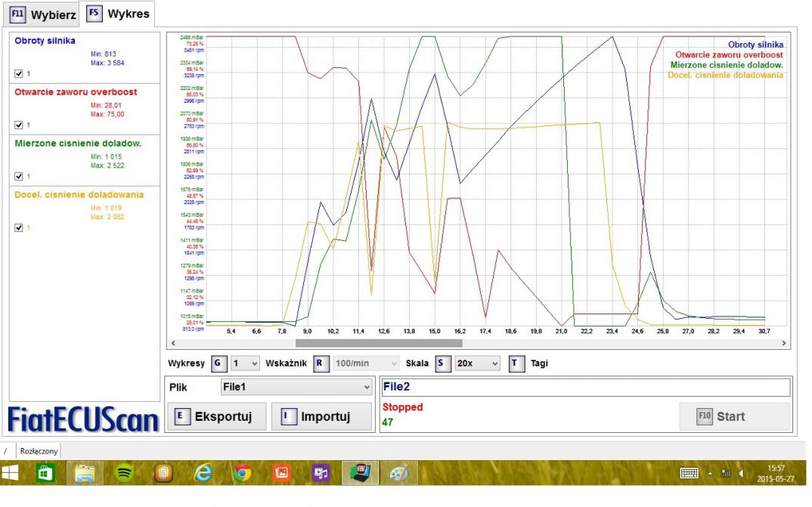Select the Wykres tab
The width and height of the screenshot is (812, 507).
click(118, 14)
